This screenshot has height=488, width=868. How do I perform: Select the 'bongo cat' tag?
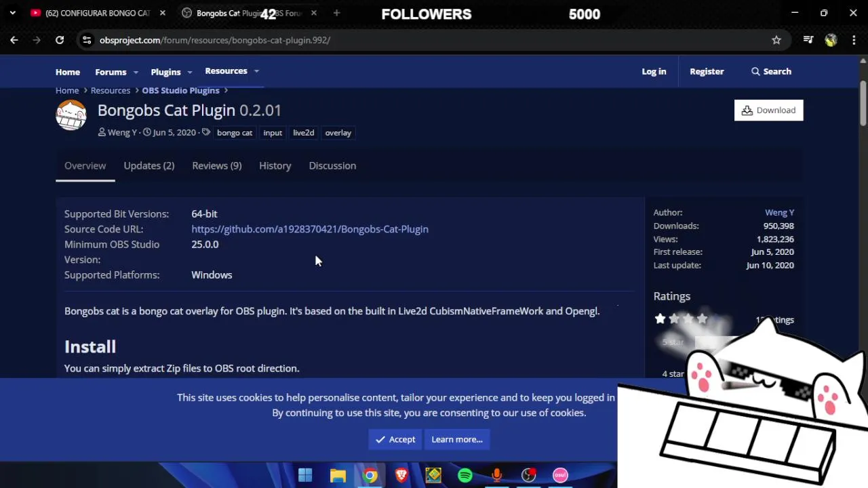click(x=235, y=133)
